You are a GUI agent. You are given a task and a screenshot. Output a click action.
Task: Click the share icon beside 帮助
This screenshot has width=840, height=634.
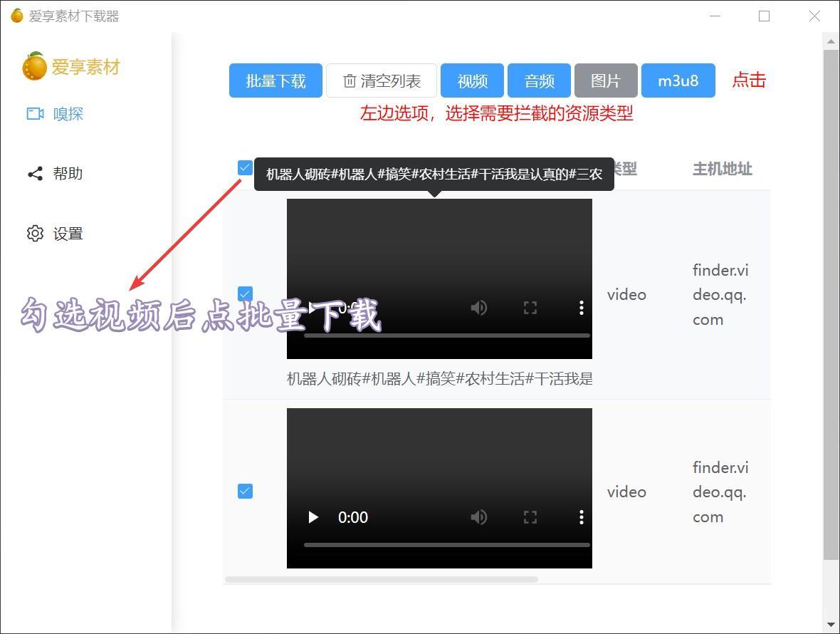[x=36, y=174]
